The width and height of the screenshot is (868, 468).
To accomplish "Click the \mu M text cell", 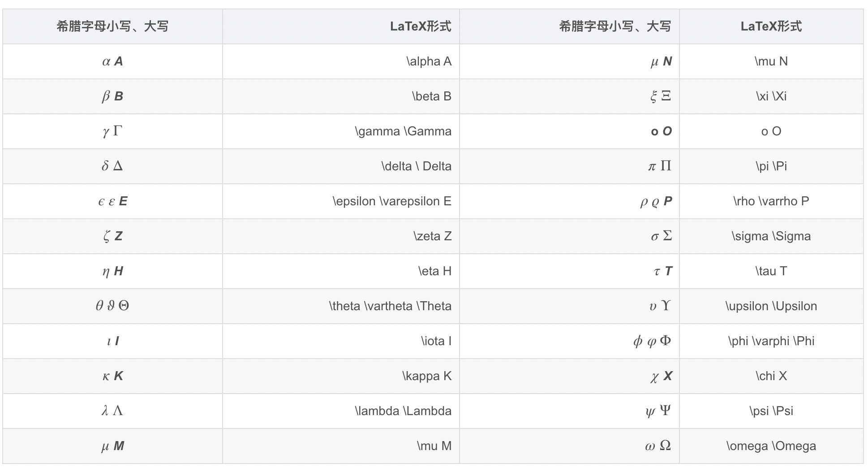I will tap(341, 446).
